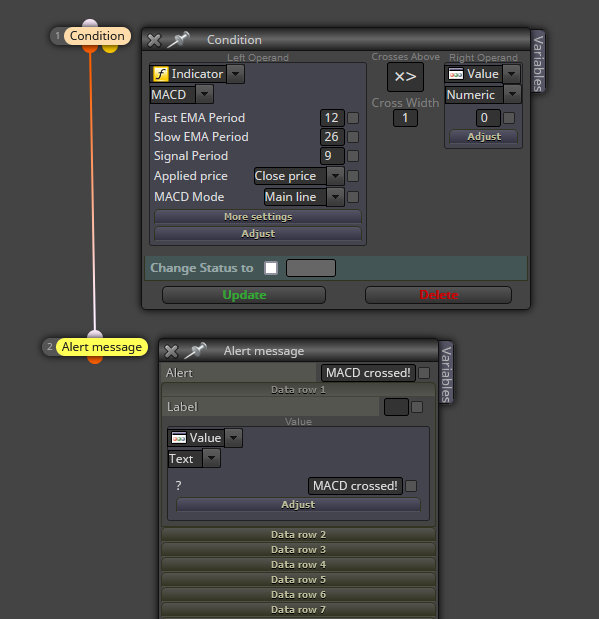
Task: Open the Close price dropdown
Action: pos(335,176)
